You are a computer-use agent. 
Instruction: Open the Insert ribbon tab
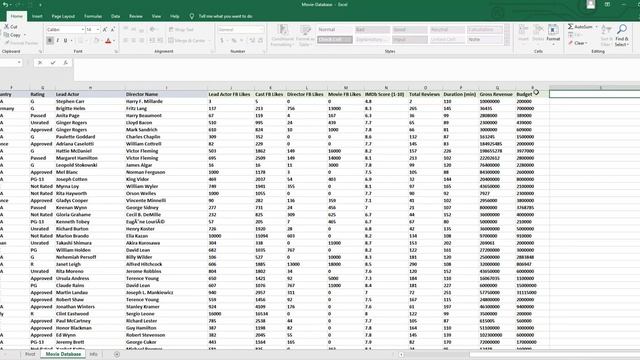(x=37, y=16)
